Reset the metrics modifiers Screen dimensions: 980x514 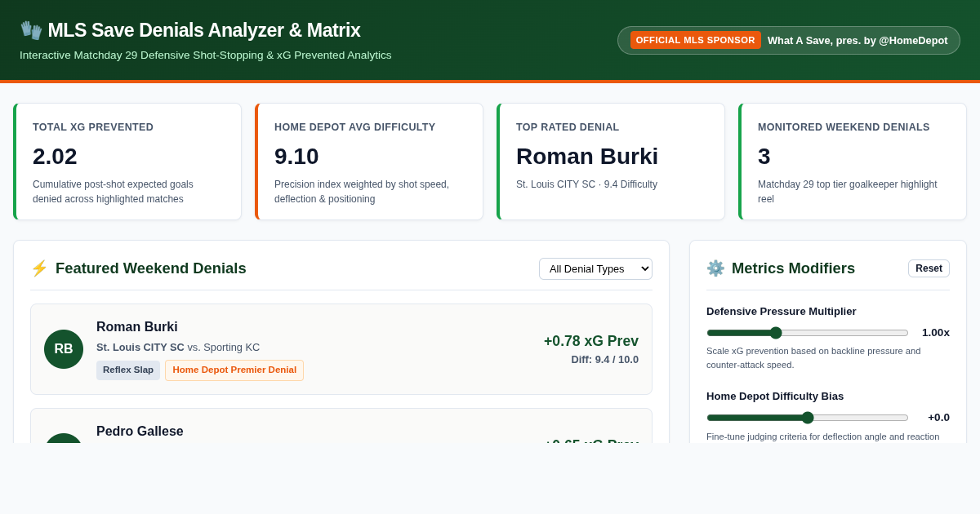(929, 268)
